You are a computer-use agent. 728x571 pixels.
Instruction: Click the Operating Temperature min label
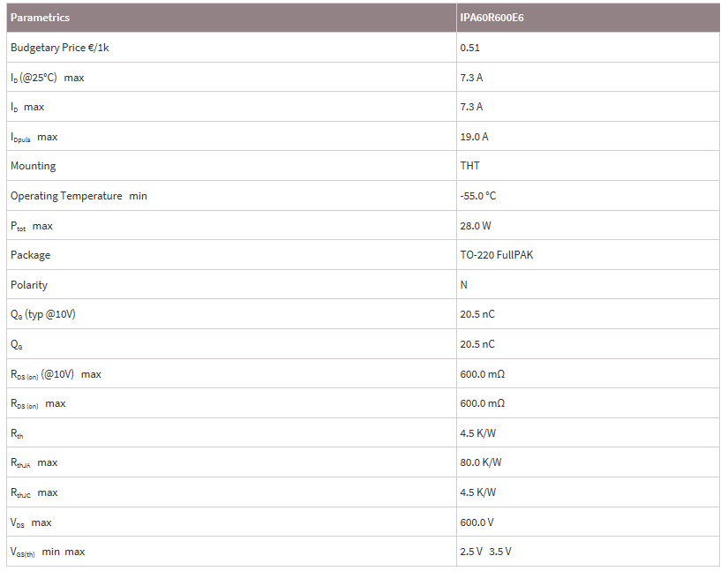click(x=79, y=196)
